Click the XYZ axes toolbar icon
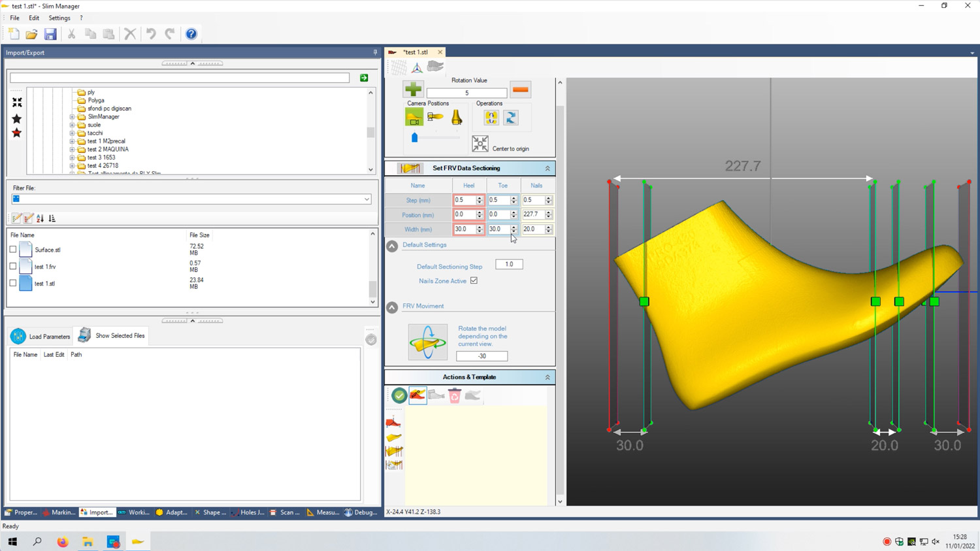This screenshot has width=980, height=551. (x=417, y=67)
